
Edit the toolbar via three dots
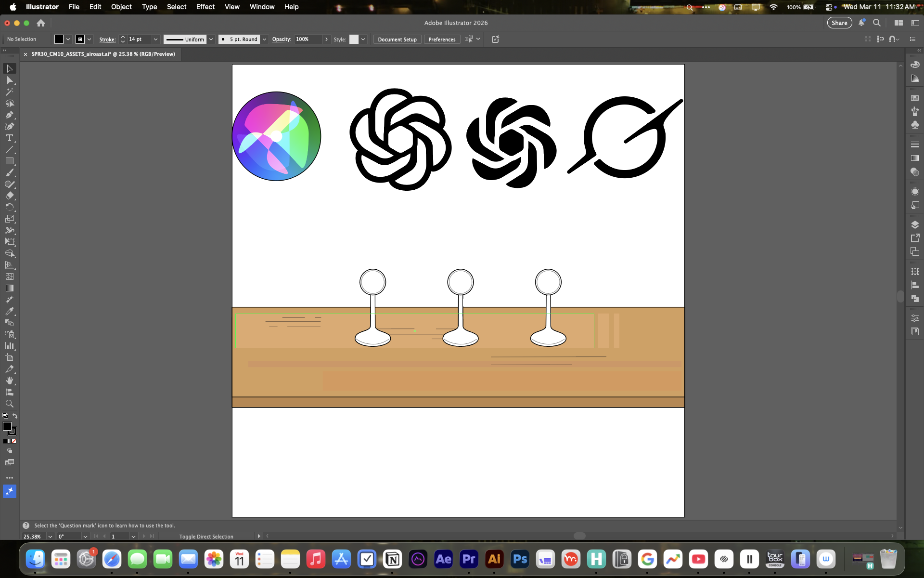pyautogui.click(x=10, y=478)
